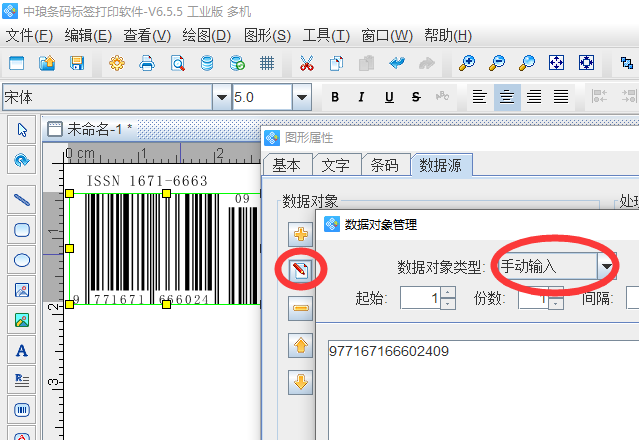Image resolution: width=639 pixels, height=440 pixels.
Task: Open a file using the folder icon
Action: coord(47,63)
